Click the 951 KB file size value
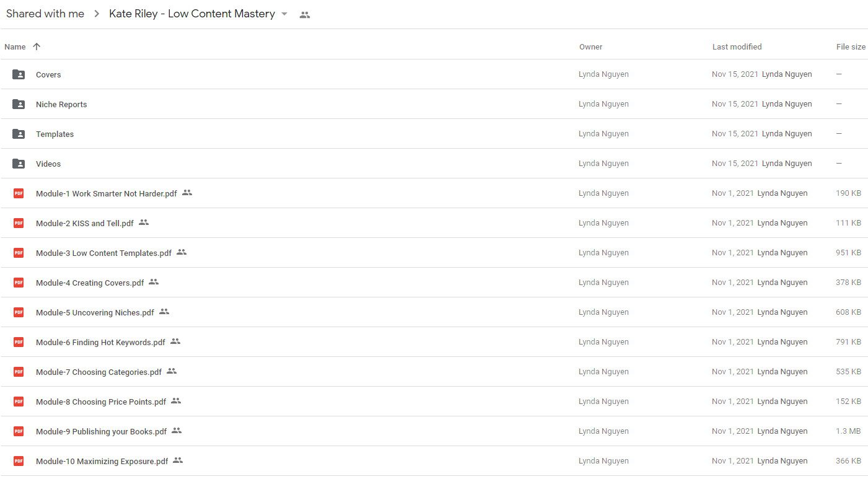Screen dimensions: 868x479 848,253
